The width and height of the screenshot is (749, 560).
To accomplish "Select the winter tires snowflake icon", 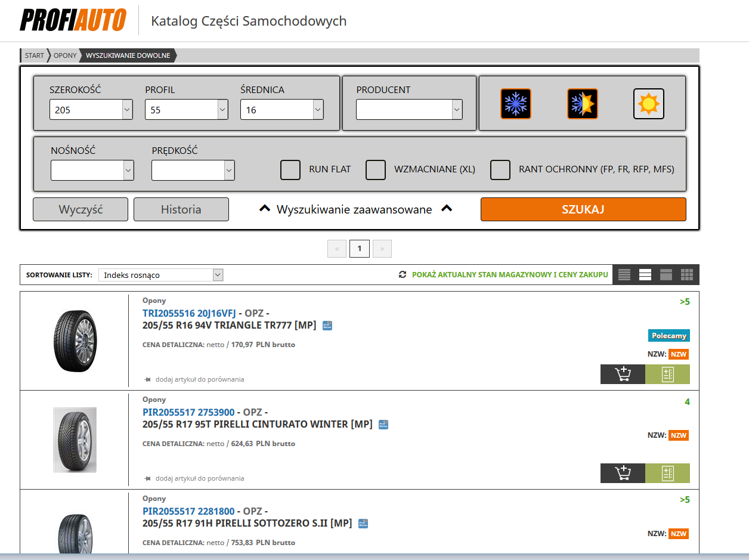I will (516, 104).
